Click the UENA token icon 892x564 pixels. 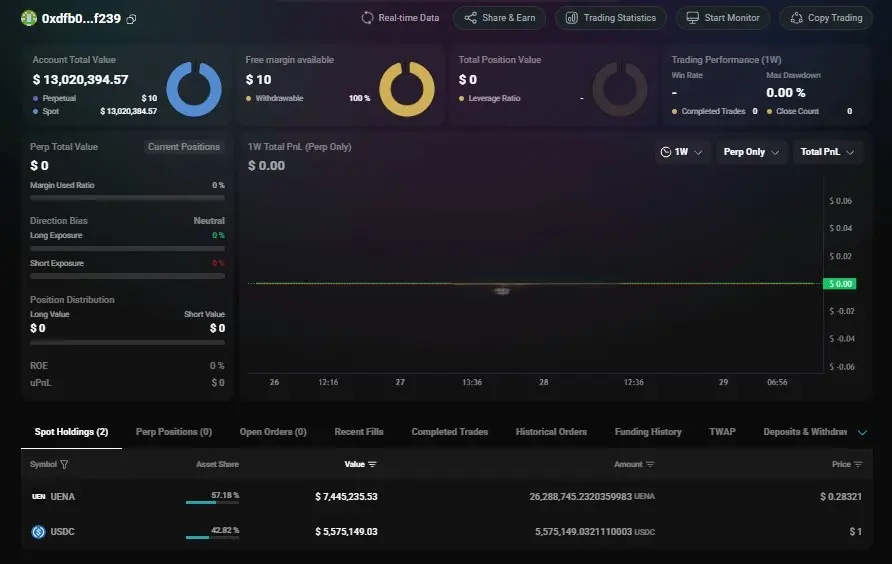38,497
